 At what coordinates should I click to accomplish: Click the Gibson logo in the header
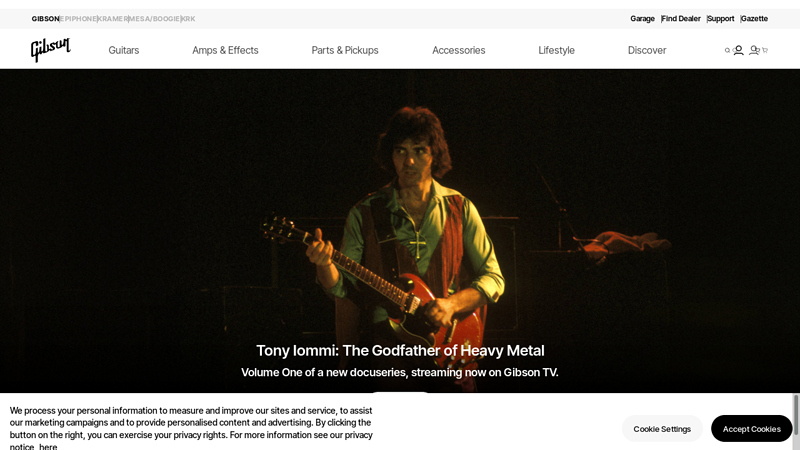[x=50, y=49]
